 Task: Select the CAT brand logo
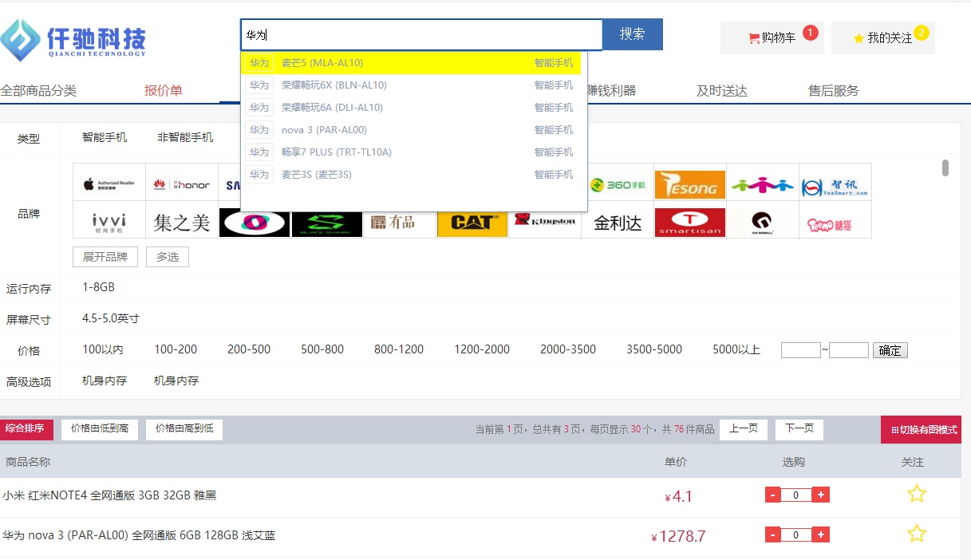(472, 223)
